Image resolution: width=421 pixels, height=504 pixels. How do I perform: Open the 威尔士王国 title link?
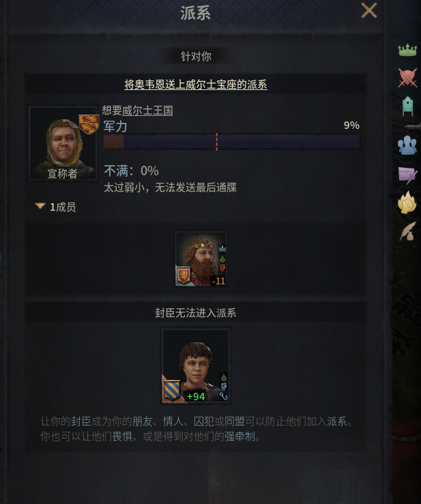[x=147, y=110]
